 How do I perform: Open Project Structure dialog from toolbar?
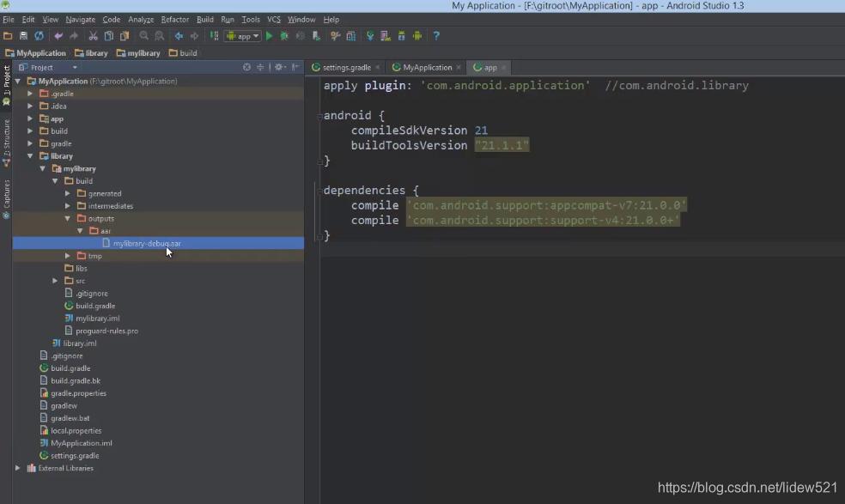tap(350, 36)
